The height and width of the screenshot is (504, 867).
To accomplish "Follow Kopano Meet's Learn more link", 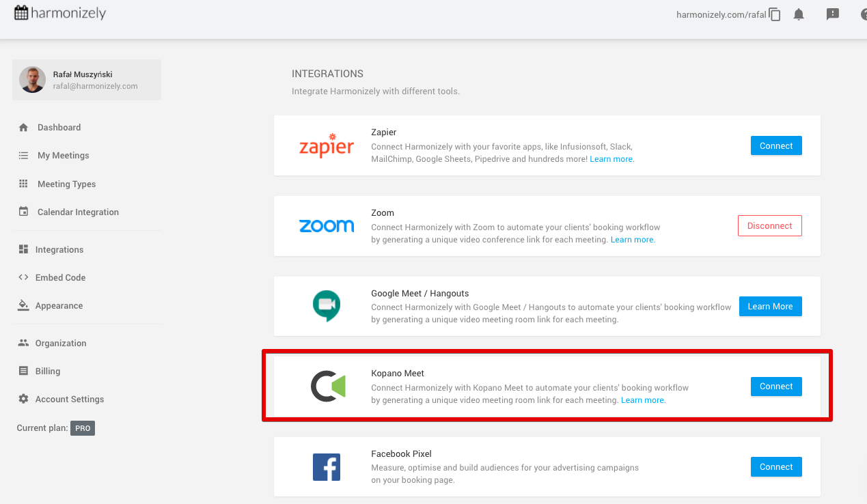I will pos(642,400).
